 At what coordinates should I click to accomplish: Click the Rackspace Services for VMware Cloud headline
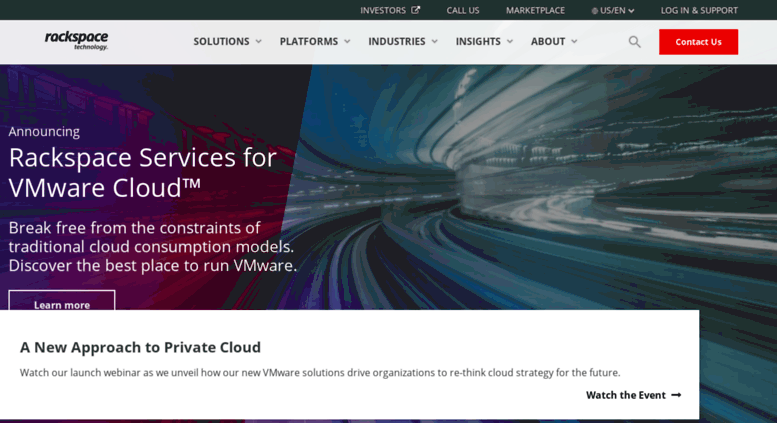[x=143, y=172]
